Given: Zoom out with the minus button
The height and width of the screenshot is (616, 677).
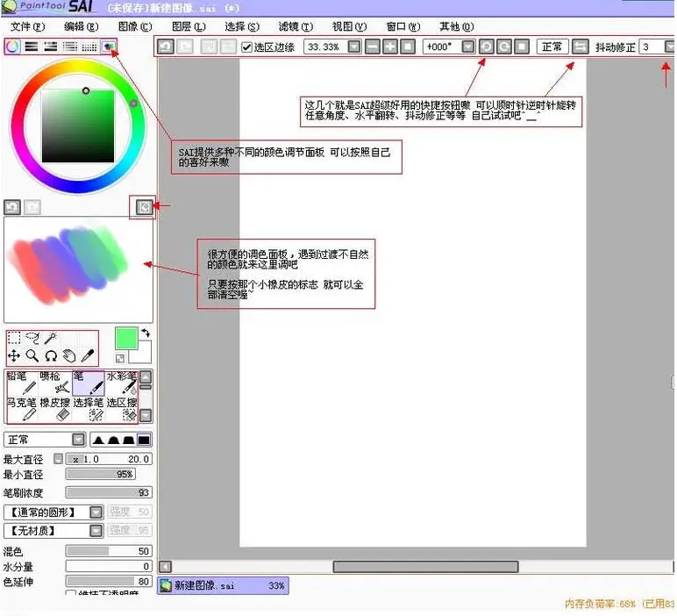Looking at the screenshot, I should pos(373,47).
